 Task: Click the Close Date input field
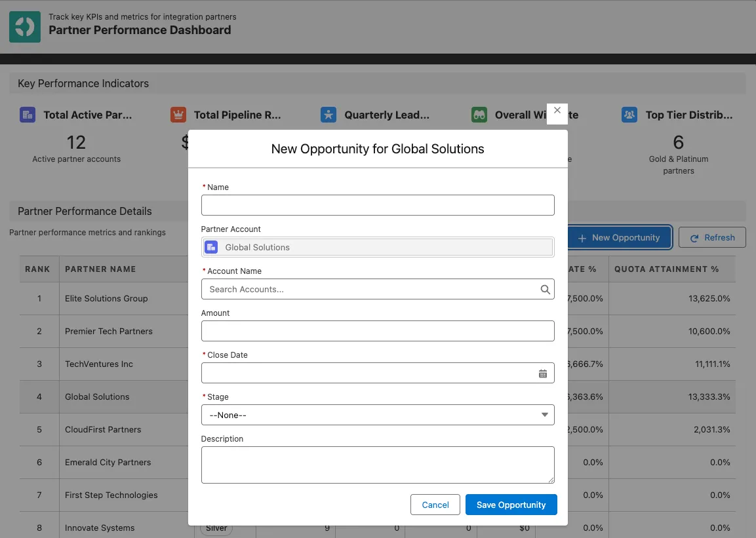(368, 373)
